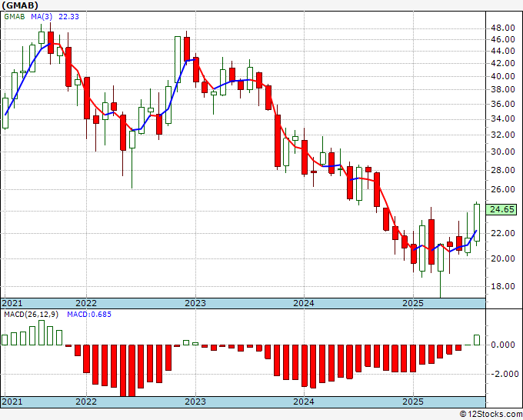This screenshot has height=420, width=523.
Task: Select 2025 on the price chart timeline
Action: [x=413, y=303]
